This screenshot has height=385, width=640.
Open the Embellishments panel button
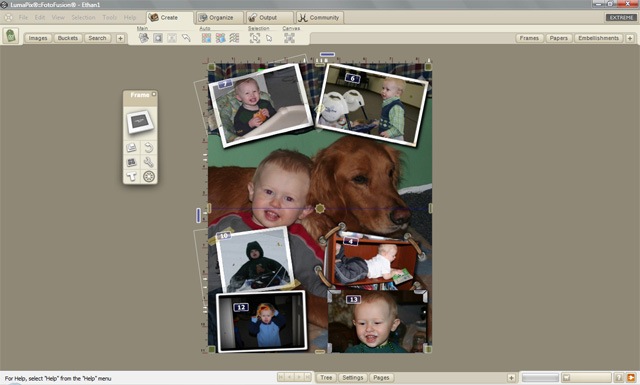598,38
